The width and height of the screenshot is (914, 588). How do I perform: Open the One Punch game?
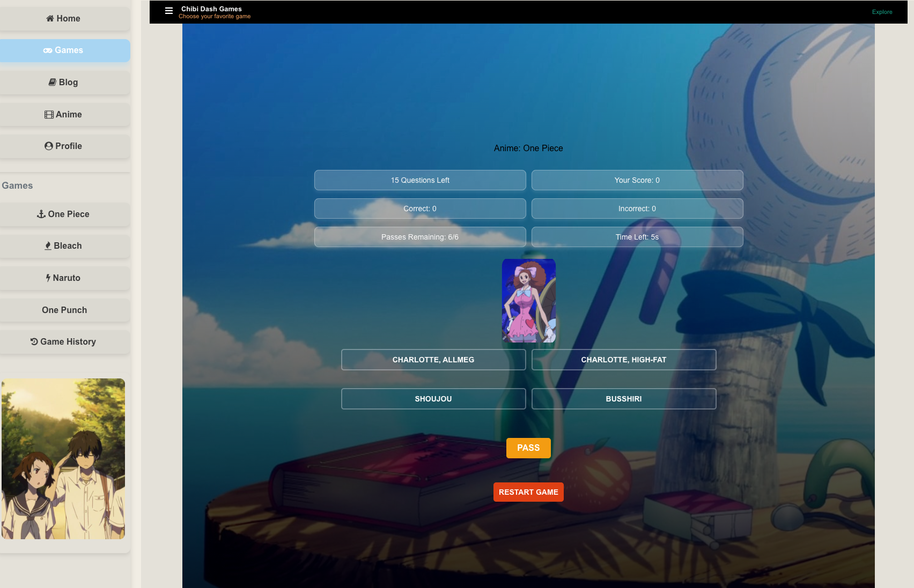click(x=64, y=310)
